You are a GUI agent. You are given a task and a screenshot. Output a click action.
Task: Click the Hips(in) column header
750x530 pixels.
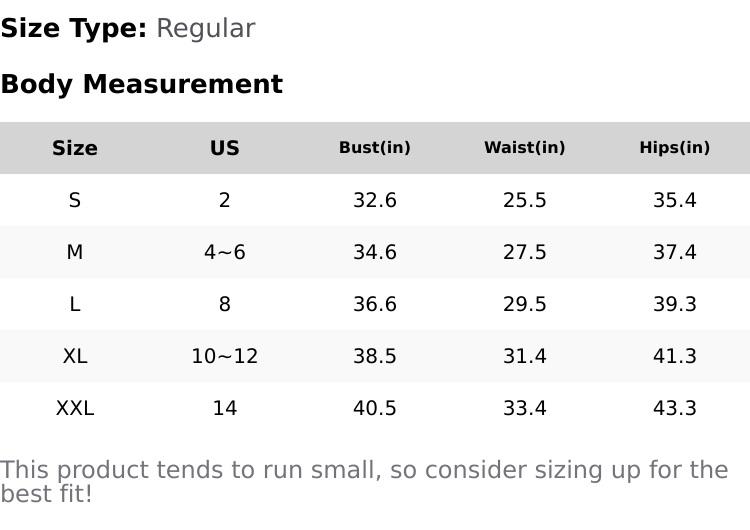pyautogui.click(x=675, y=148)
